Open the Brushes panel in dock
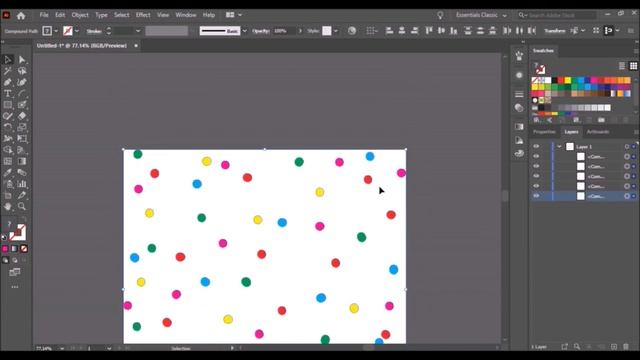The height and width of the screenshot is (360, 640). tap(519, 56)
